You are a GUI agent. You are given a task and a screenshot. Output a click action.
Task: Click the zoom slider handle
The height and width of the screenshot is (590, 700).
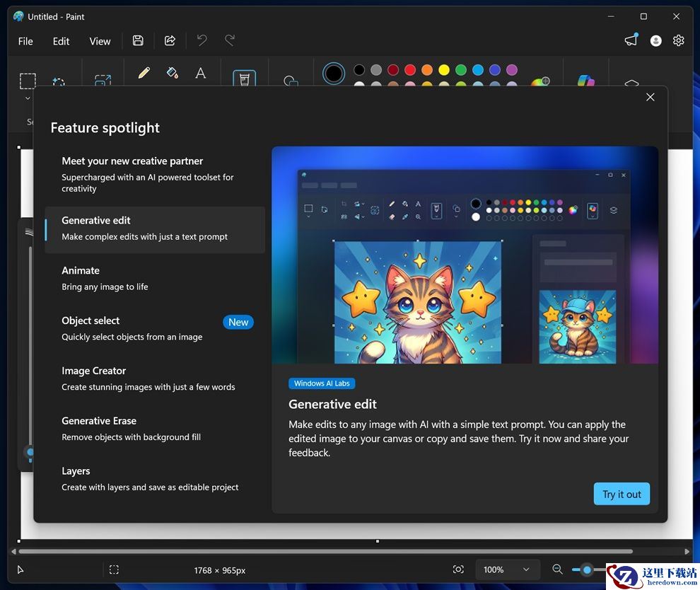(587, 569)
